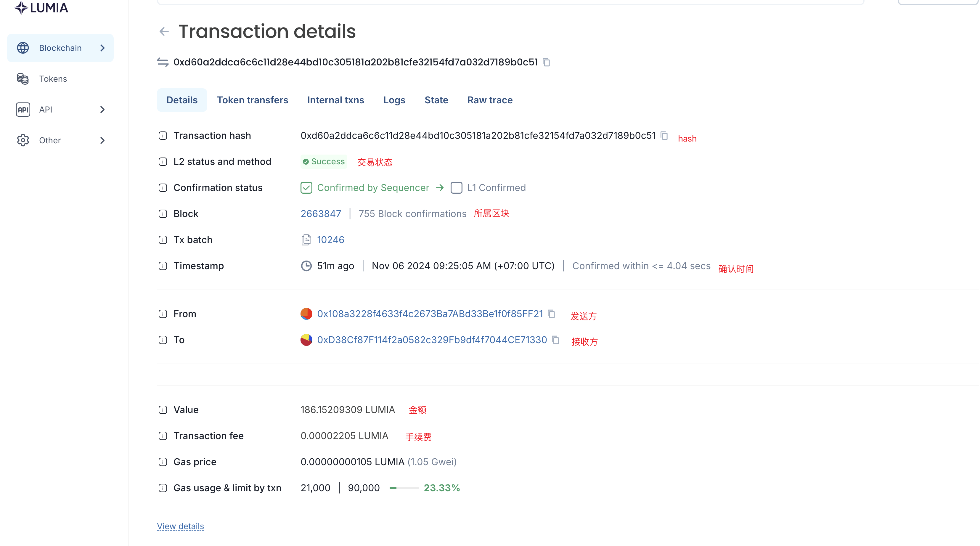
Task: Copy the hash beside the page title
Action: pos(546,62)
